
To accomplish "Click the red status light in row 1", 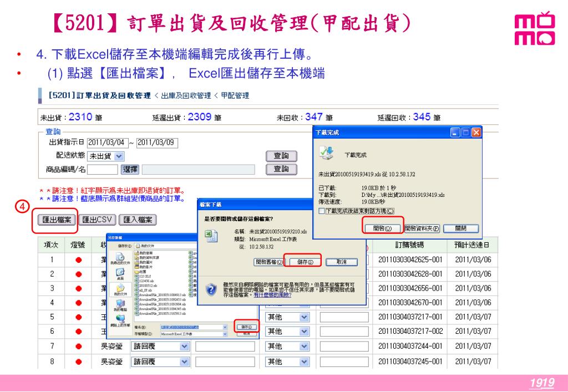I will coord(79,260).
